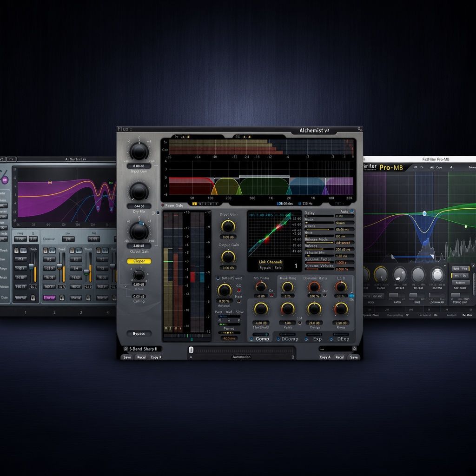Viewport: 476px width, 476px height.
Task: Click Pro-MB Attack knob
Action: click(399, 274)
